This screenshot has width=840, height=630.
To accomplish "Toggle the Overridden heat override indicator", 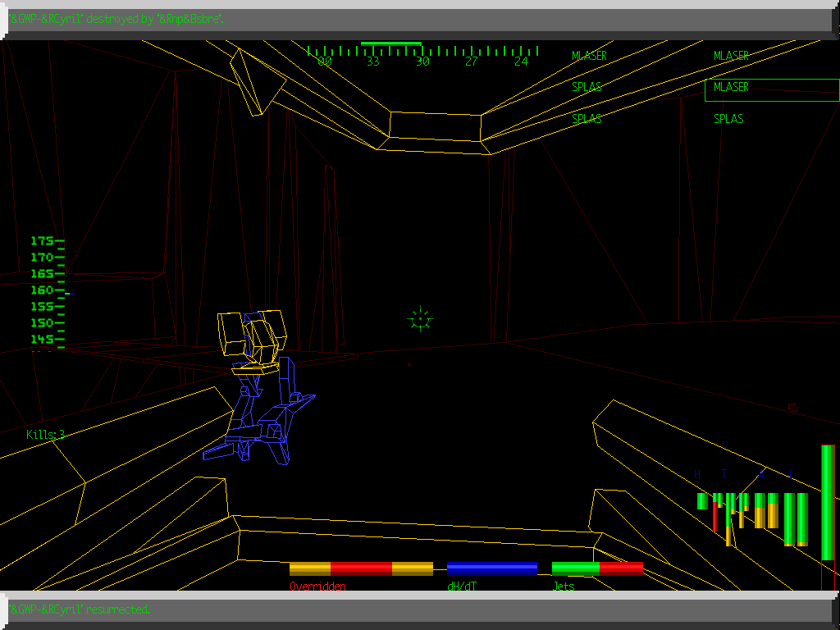I will pyautogui.click(x=317, y=586).
